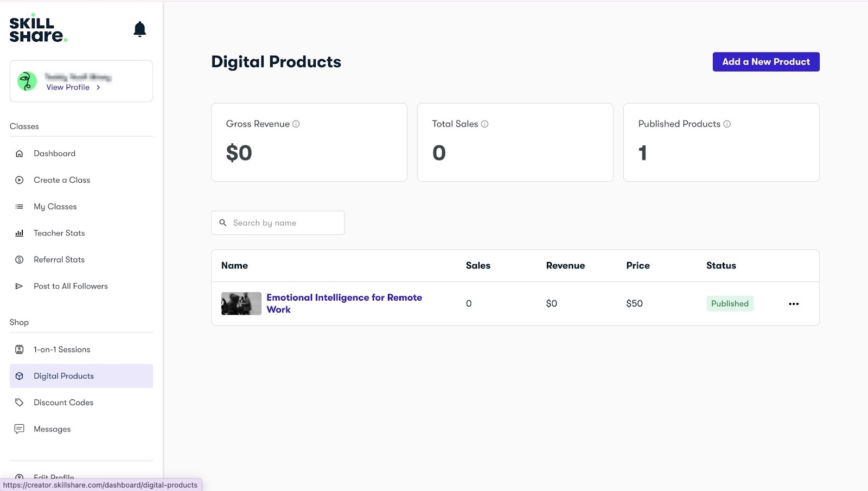Click the Published Products count 1
868x491 pixels.
[x=643, y=153]
